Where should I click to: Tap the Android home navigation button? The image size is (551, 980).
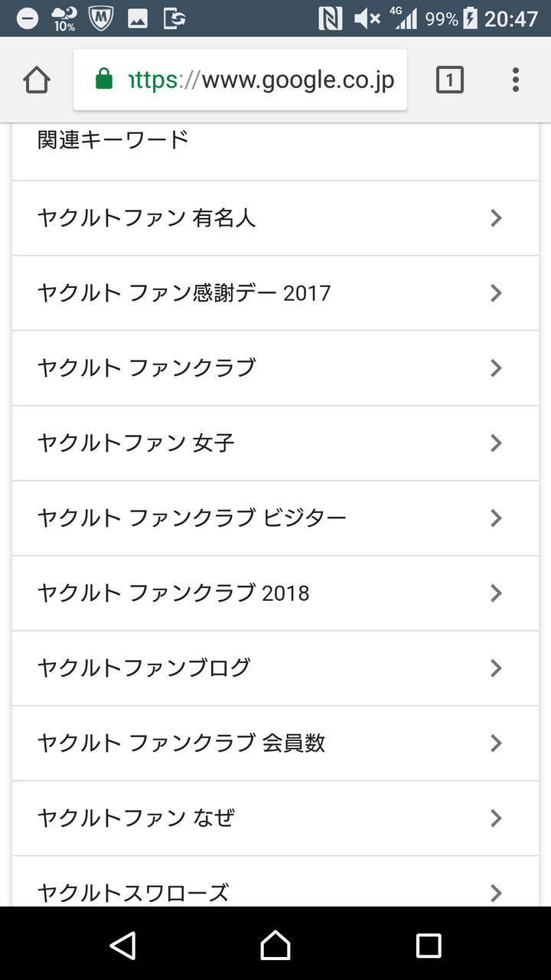click(x=275, y=946)
